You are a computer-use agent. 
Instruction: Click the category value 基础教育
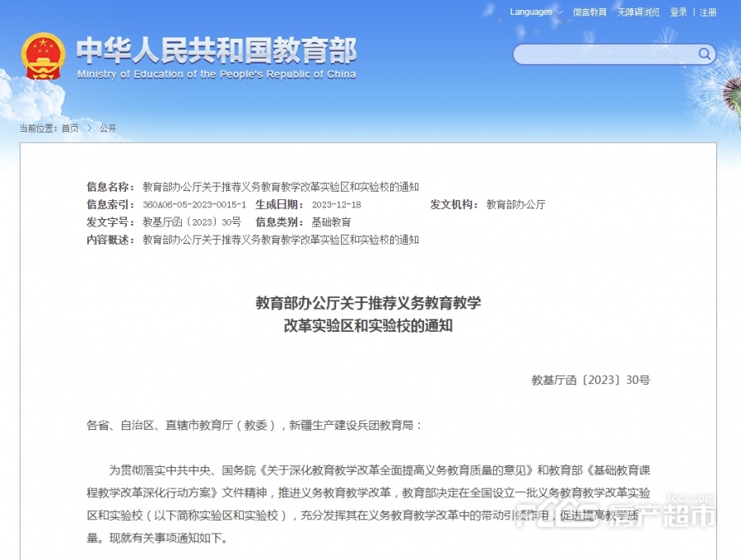click(x=331, y=222)
